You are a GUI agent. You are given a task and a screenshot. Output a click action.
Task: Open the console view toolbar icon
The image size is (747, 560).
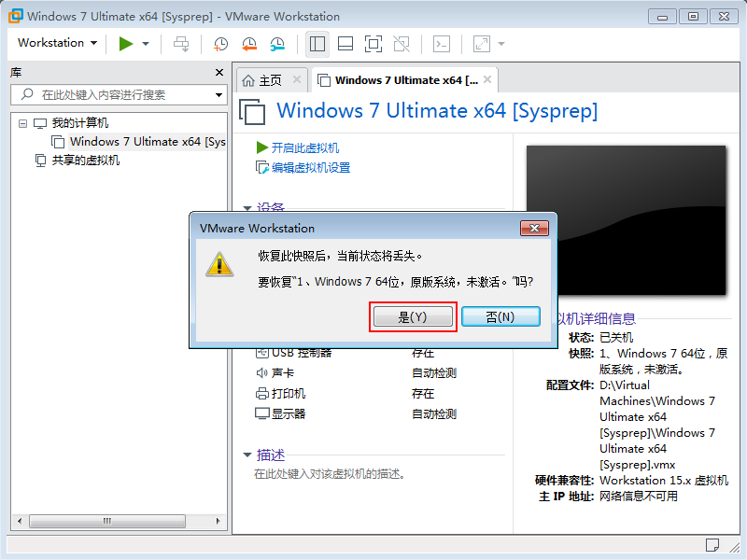point(443,44)
